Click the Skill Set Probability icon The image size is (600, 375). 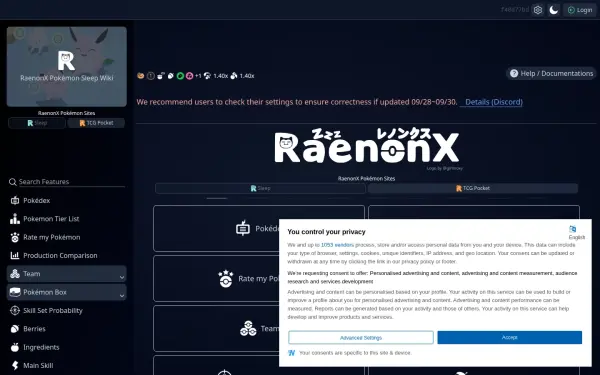pos(15,310)
